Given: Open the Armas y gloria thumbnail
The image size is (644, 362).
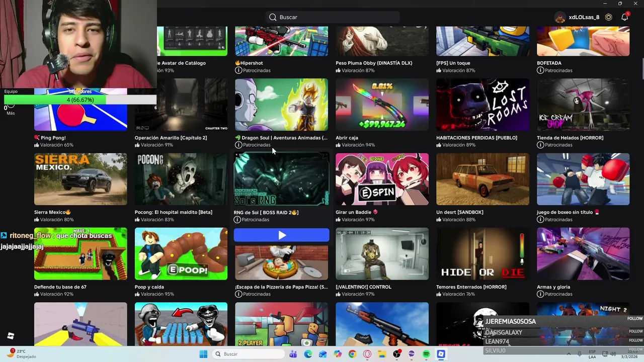Looking at the screenshot, I should point(583,254).
